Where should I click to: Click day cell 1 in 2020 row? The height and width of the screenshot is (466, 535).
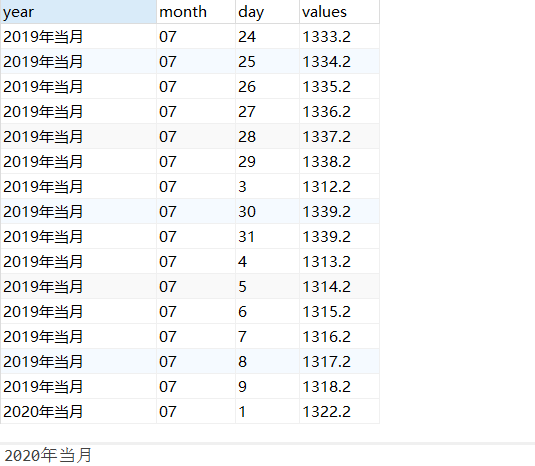pos(268,411)
